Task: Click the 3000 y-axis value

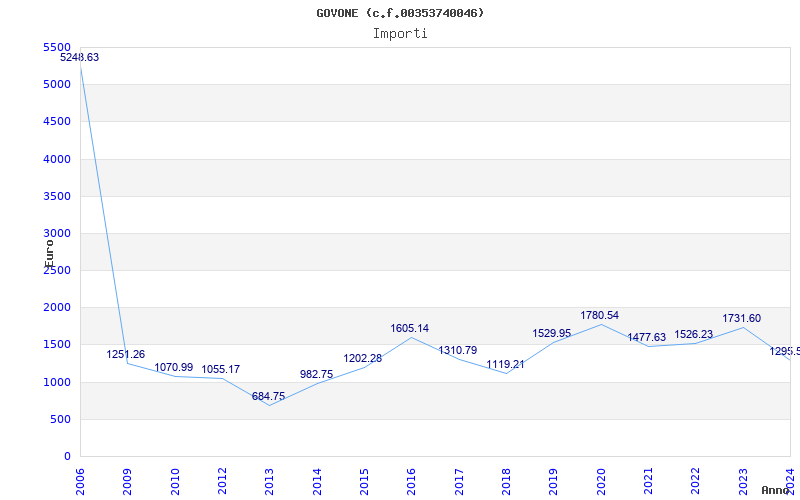Action: [57, 233]
